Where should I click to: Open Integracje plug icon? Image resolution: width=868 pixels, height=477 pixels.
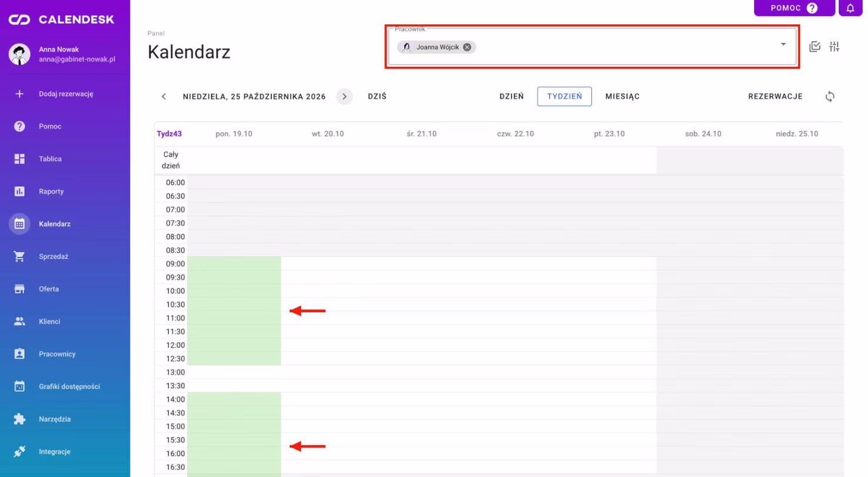(x=19, y=452)
